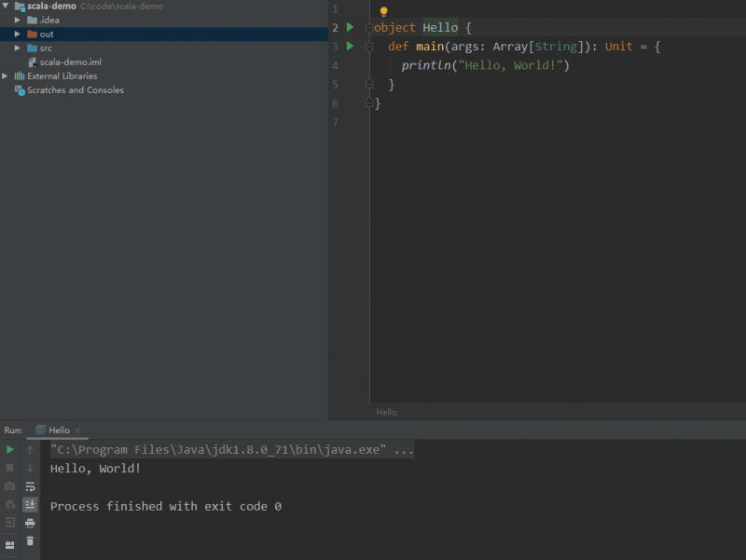This screenshot has width=746, height=560.
Task: Collapse the object Hello code fold
Action: coord(368,28)
